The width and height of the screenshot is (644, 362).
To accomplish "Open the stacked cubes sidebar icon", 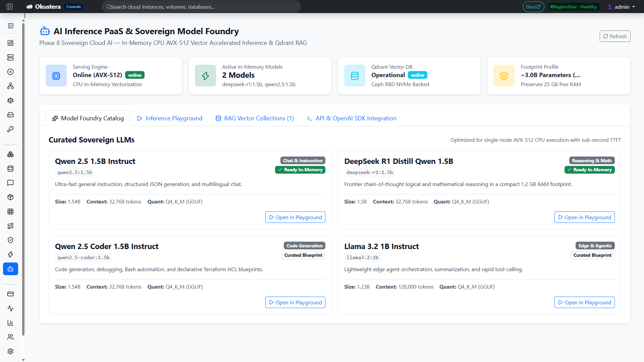I will [10, 154].
